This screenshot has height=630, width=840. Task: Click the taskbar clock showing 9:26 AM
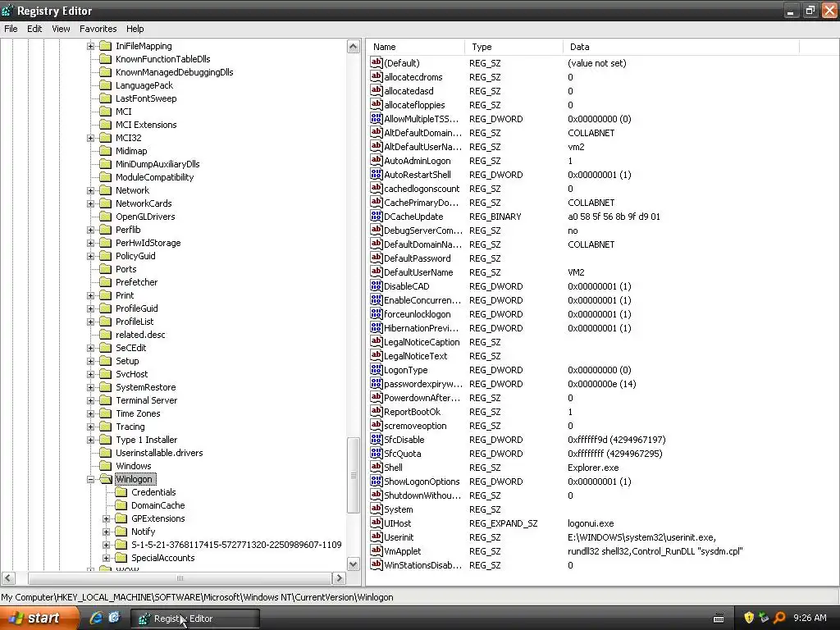pos(810,618)
